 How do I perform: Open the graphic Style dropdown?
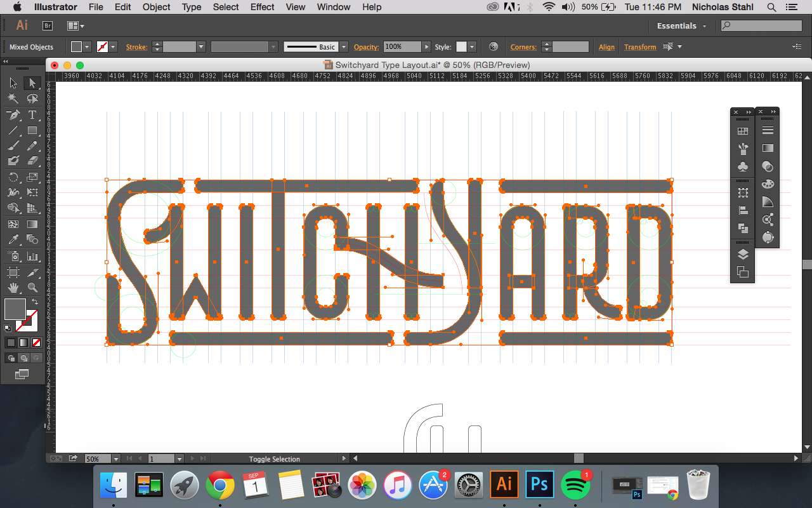472,47
